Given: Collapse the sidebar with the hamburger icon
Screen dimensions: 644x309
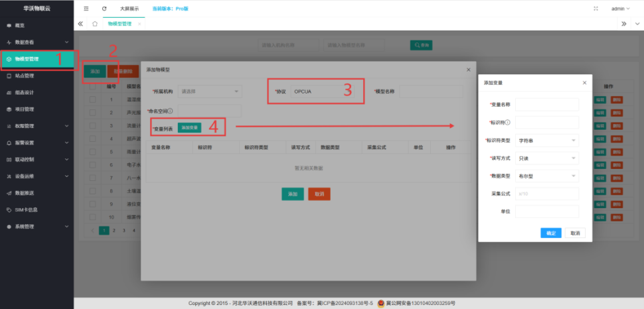Looking at the screenshot, I should [x=86, y=9].
